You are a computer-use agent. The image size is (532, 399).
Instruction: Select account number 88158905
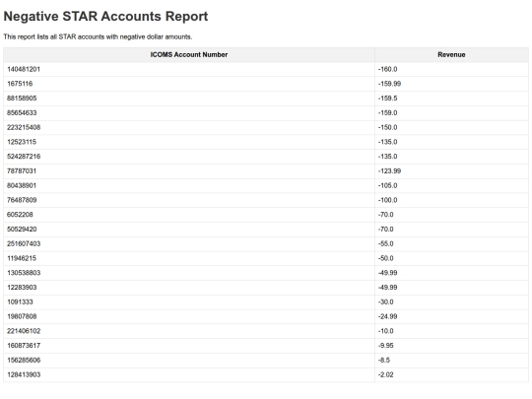tap(22, 99)
